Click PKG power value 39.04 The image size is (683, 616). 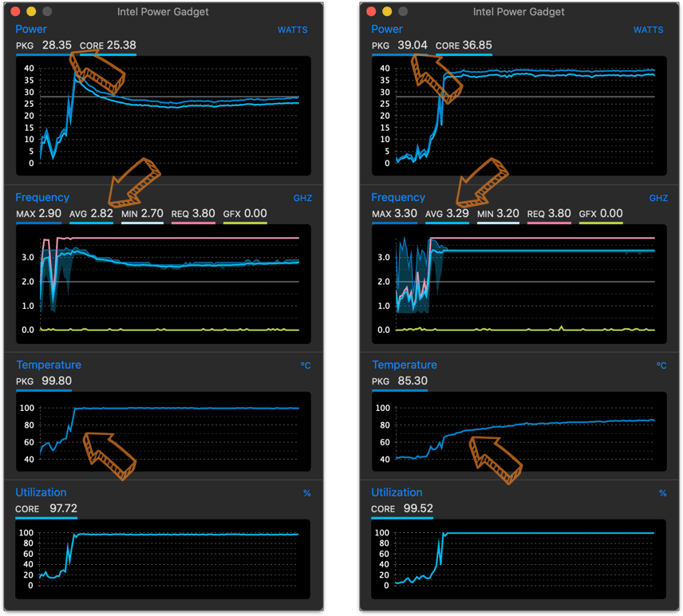[413, 45]
